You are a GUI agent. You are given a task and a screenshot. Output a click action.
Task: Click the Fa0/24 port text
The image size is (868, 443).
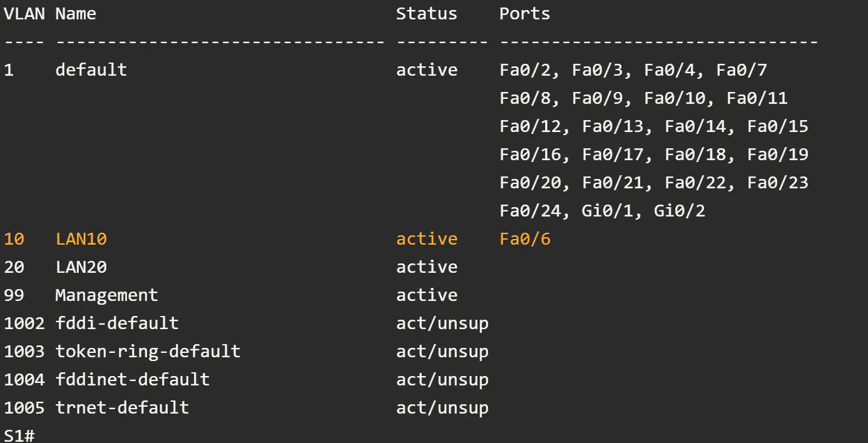coord(530,211)
